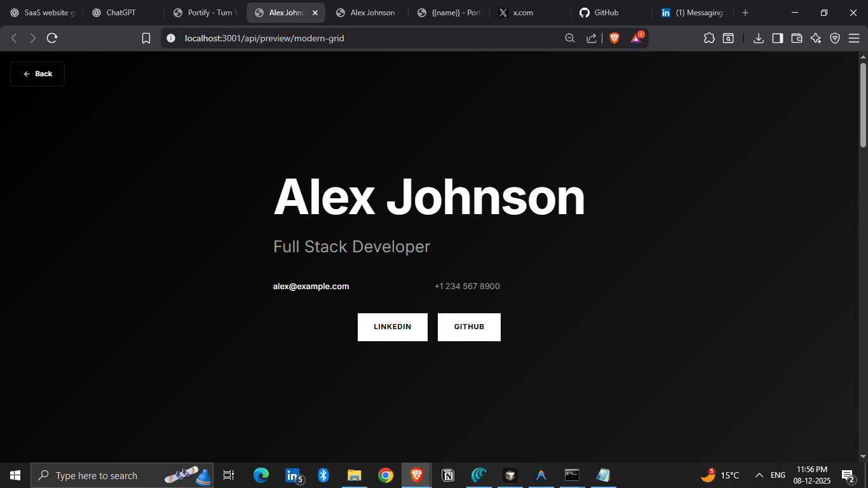Toggle the sidebar panel icon

pyautogui.click(x=777, y=38)
